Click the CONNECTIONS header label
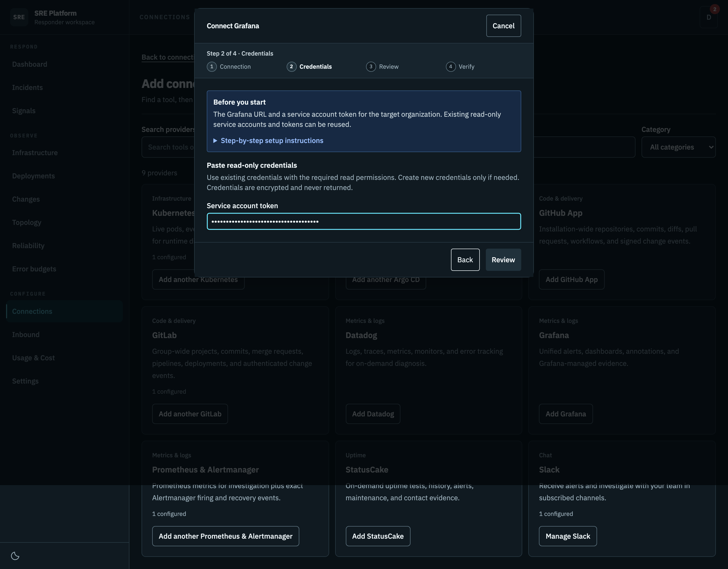Viewport: 728px width, 569px height. pyautogui.click(x=165, y=17)
